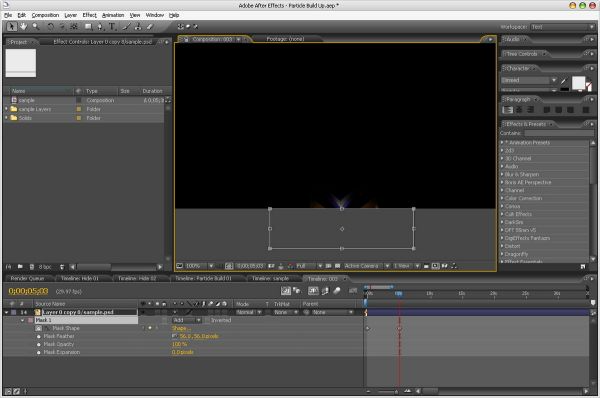Select the Type tool

coord(112,26)
